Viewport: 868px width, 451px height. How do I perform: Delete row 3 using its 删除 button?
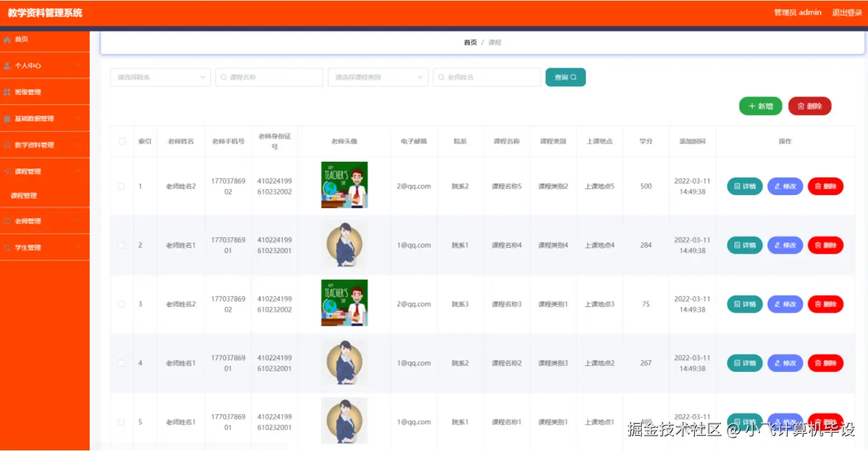tap(826, 304)
